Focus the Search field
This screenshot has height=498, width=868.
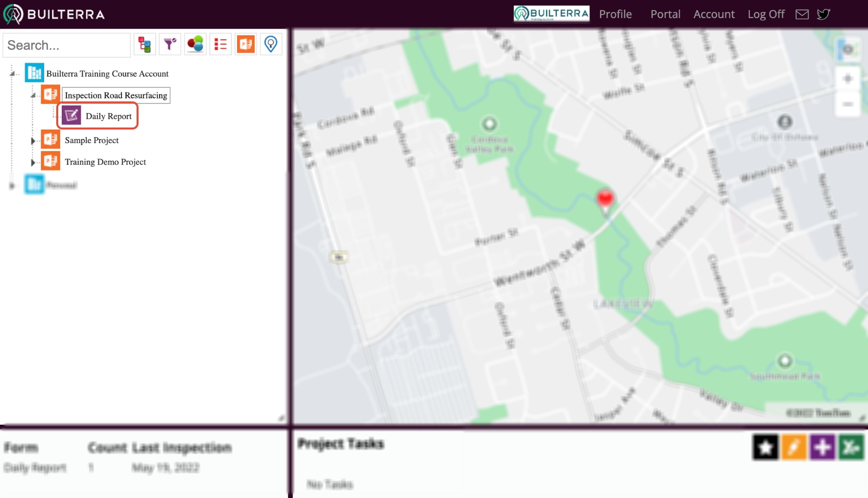pyautogui.click(x=67, y=45)
